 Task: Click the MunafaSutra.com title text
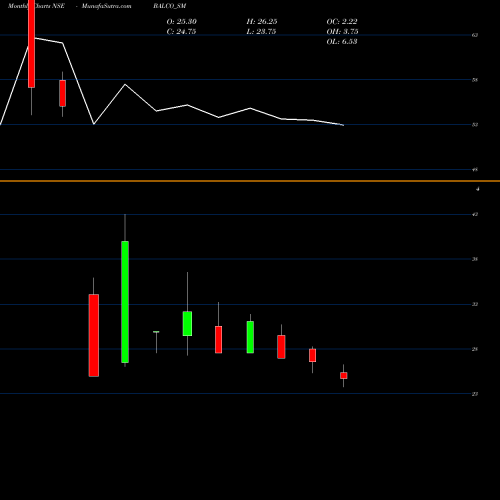(107, 6)
